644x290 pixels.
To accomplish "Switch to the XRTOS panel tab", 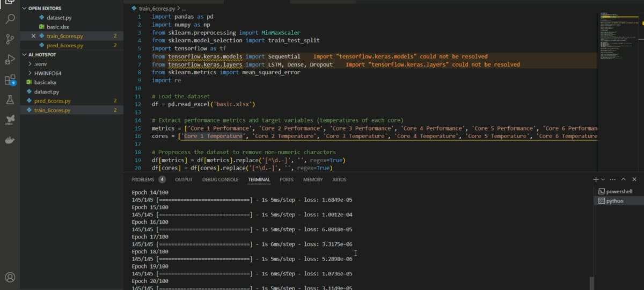I will [x=339, y=179].
